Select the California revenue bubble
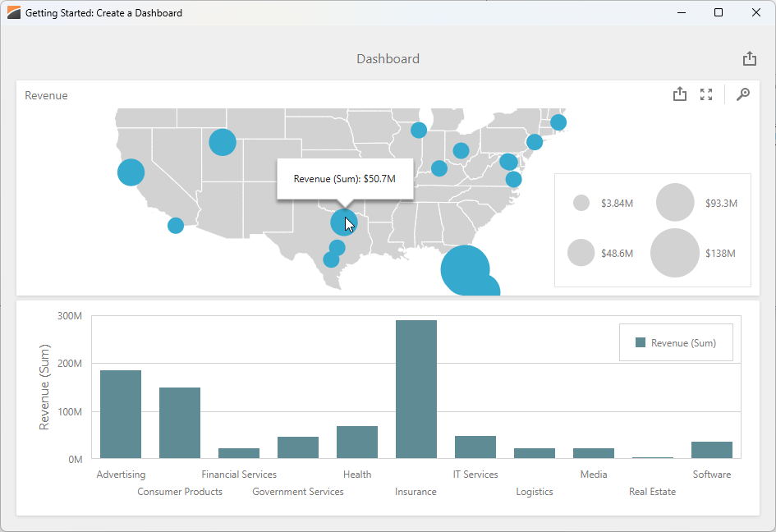The height and width of the screenshot is (532, 776). point(131,172)
